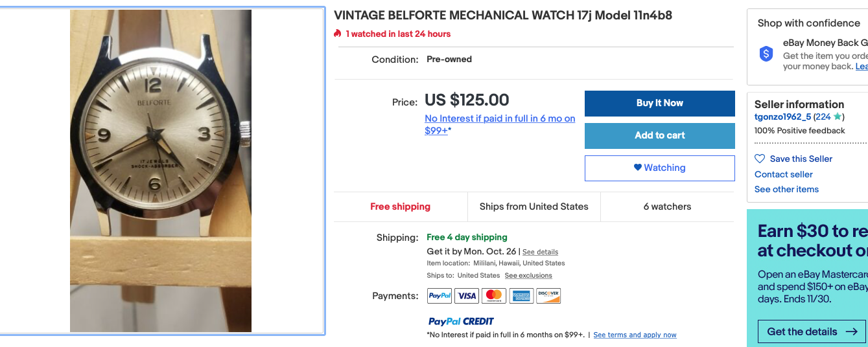Click the American Express card icon
The width and height of the screenshot is (868, 347).
[x=521, y=296]
